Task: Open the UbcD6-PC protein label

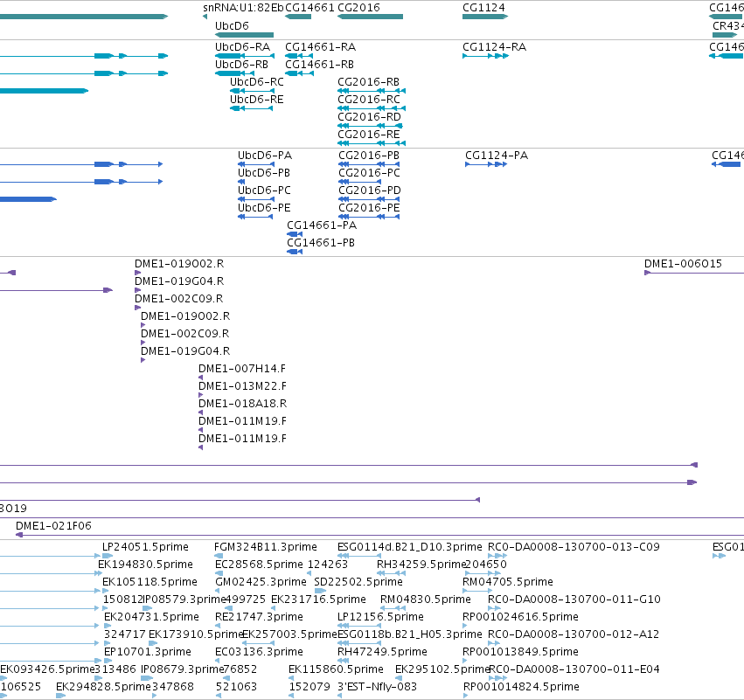Action: pos(264,191)
